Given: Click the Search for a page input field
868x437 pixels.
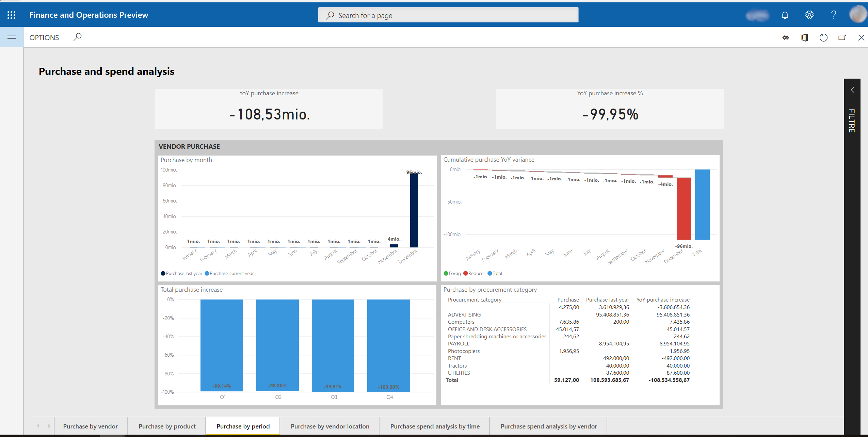Looking at the screenshot, I should tap(449, 15).
